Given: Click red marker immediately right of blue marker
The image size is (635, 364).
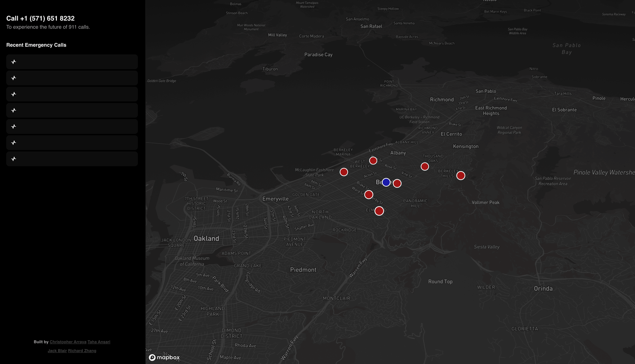Looking at the screenshot, I should pos(397,183).
